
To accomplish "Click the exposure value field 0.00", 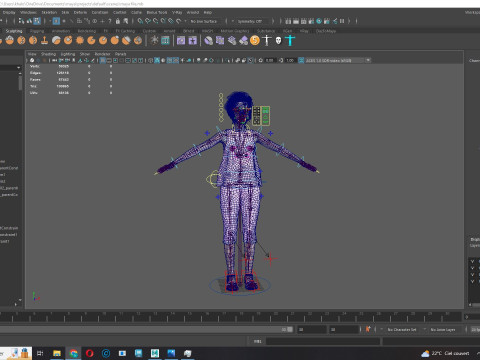I will coord(270,60).
